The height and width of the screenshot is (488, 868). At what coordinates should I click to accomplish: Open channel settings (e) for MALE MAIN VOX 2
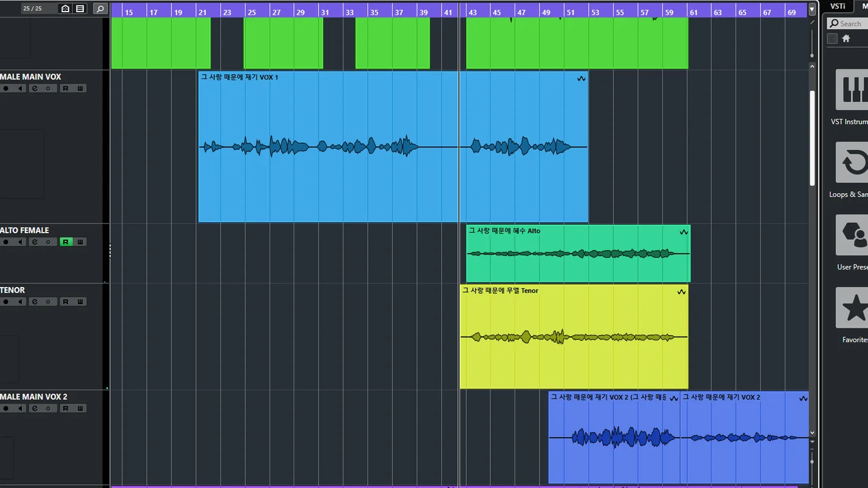(x=35, y=408)
